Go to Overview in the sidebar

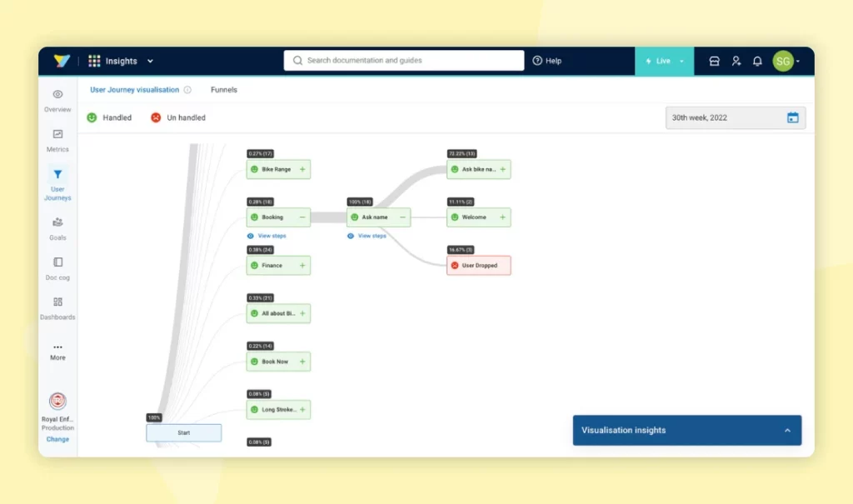57,101
